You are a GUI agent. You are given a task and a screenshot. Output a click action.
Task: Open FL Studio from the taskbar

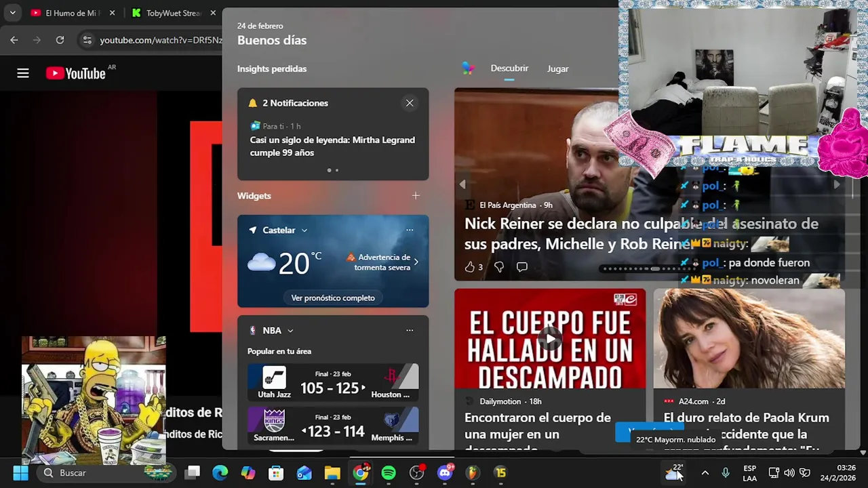pyautogui.click(x=473, y=472)
